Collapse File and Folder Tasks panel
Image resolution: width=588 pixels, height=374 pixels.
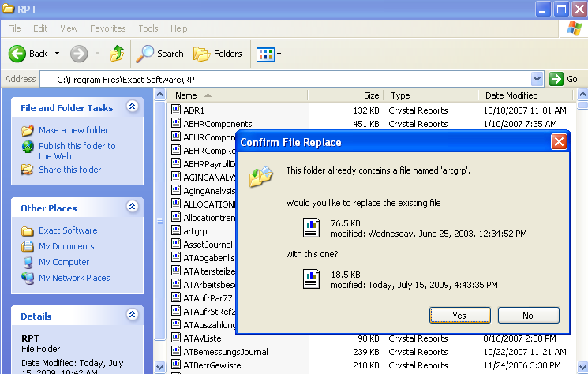[x=132, y=107]
